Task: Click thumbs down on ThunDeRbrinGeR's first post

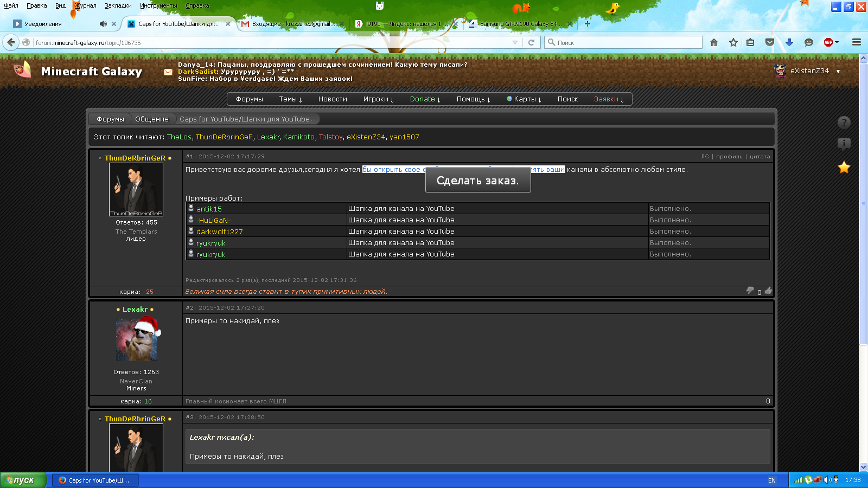Action: click(750, 291)
